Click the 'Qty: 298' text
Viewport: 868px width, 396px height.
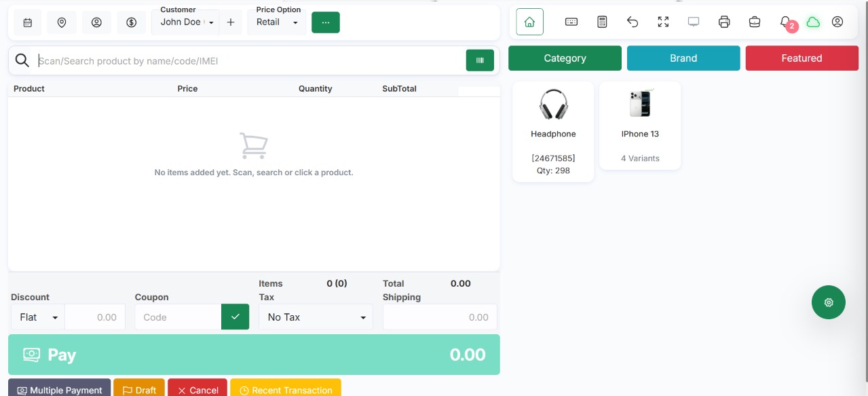coord(553,170)
